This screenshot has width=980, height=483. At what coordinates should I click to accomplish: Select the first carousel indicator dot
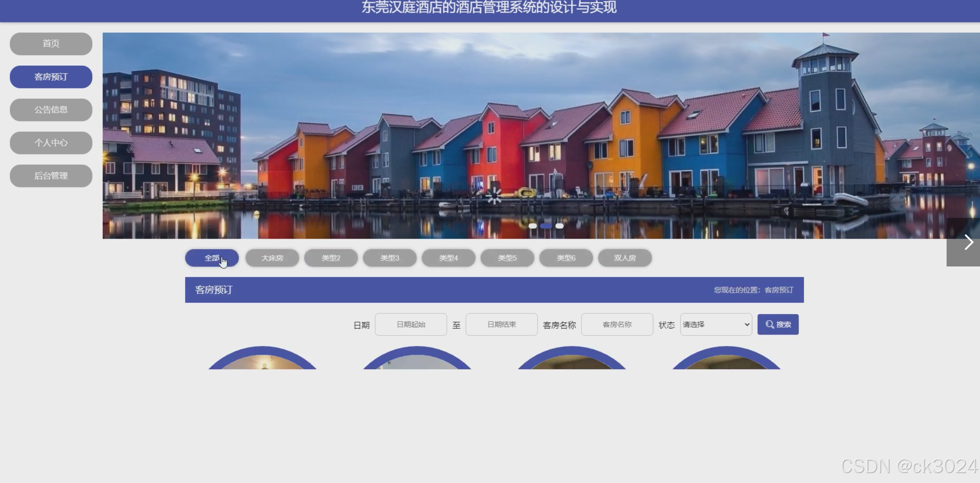coord(532,226)
